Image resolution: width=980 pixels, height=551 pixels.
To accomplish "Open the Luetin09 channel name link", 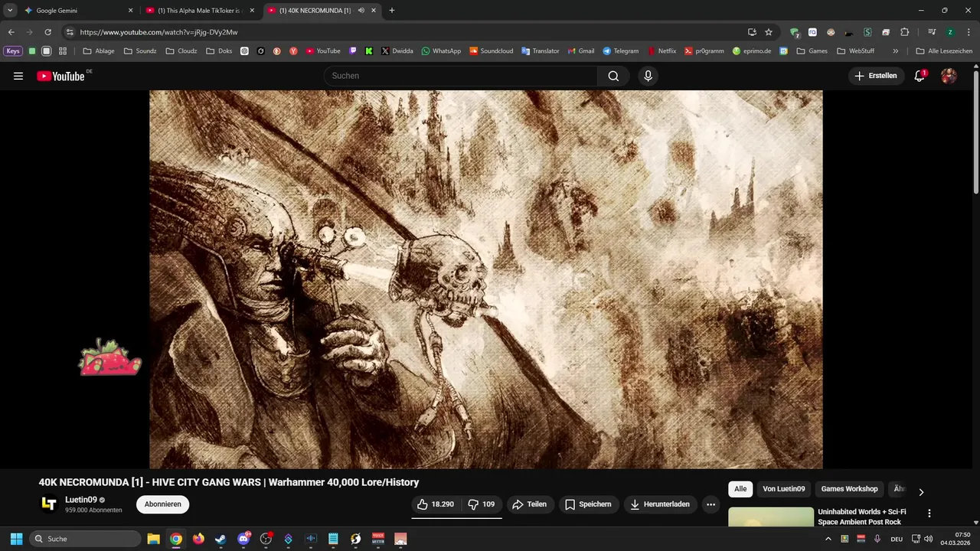I will [81, 500].
